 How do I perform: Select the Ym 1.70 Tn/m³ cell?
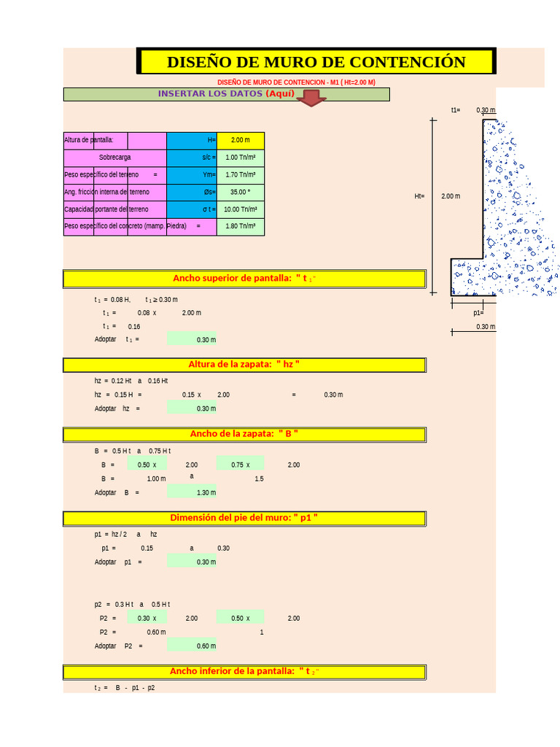tap(241, 175)
